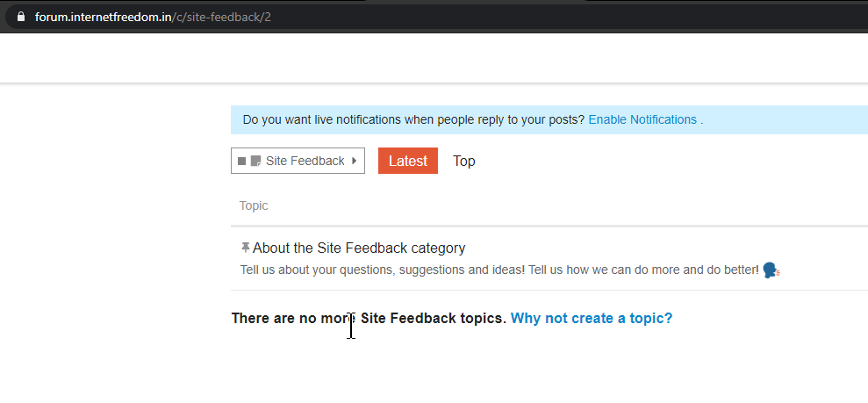Open the About the Site Feedback category topic
Screen dimensions: 868x403
point(359,248)
